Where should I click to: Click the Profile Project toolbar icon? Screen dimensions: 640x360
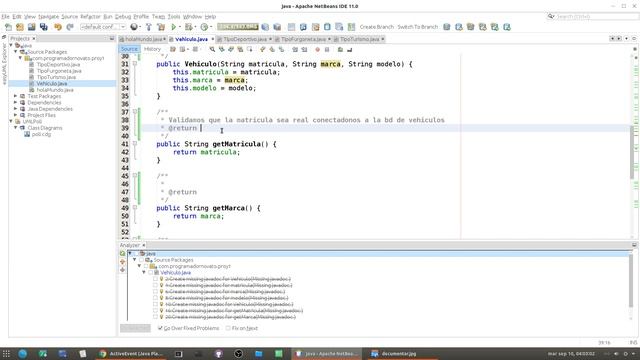pyautogui.click(x=204, y=27)
